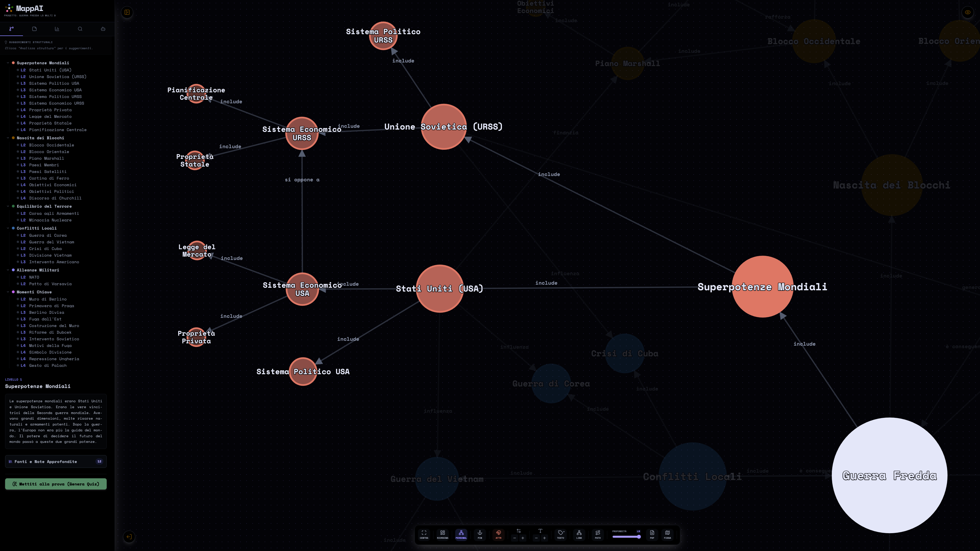Click the Fissa map icon
This screenshot has height=551, width=980.
click(x=667, y=534)
